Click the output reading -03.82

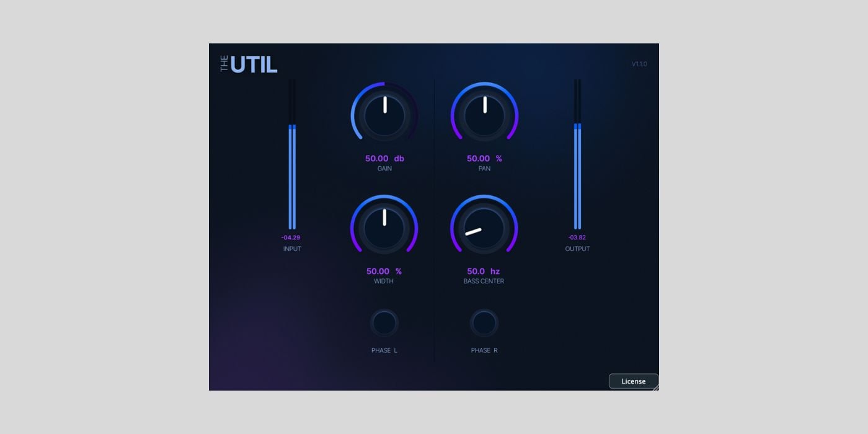pyautogui.click(x=577, y=237)
